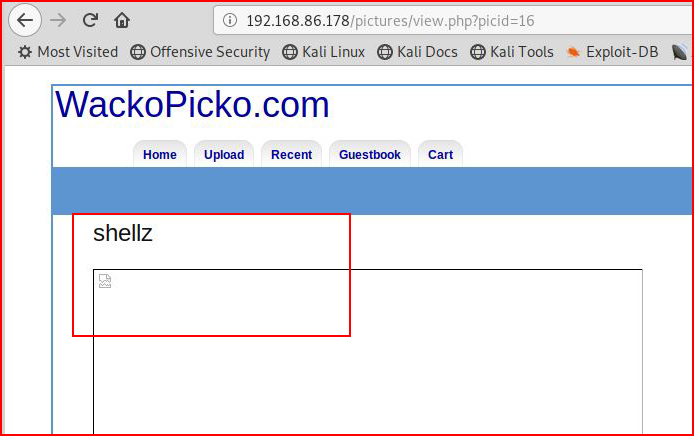This screenshot has height=436, width=694.
Task: Open the Kali Linux bookmark
Action: 324,52
